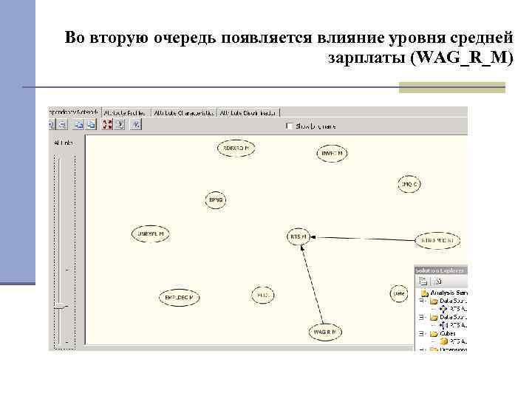Click the Copy Entire Graph icon
The height and width of the screenshot is (399, 532).
point(91,125)
